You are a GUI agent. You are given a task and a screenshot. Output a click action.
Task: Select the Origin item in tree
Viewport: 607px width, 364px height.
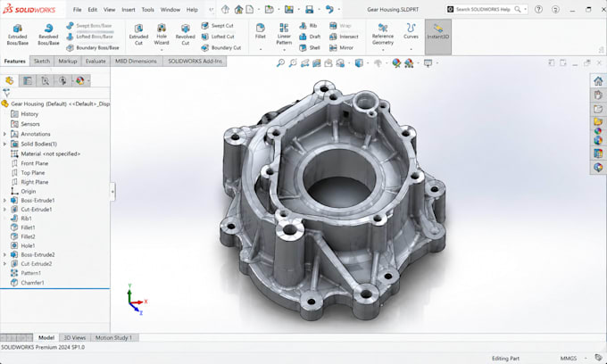point(23,191)
